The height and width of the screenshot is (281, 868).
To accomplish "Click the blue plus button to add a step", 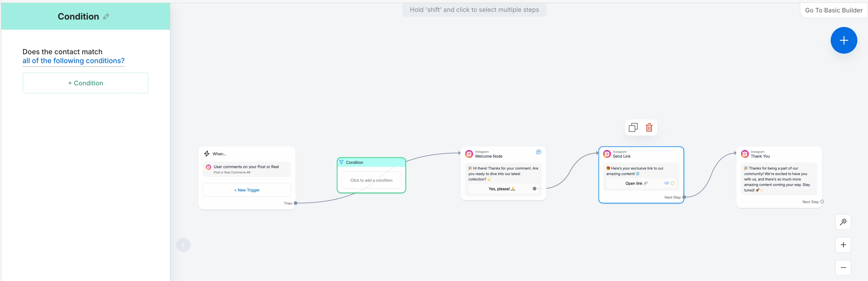I will pos(844,41).
